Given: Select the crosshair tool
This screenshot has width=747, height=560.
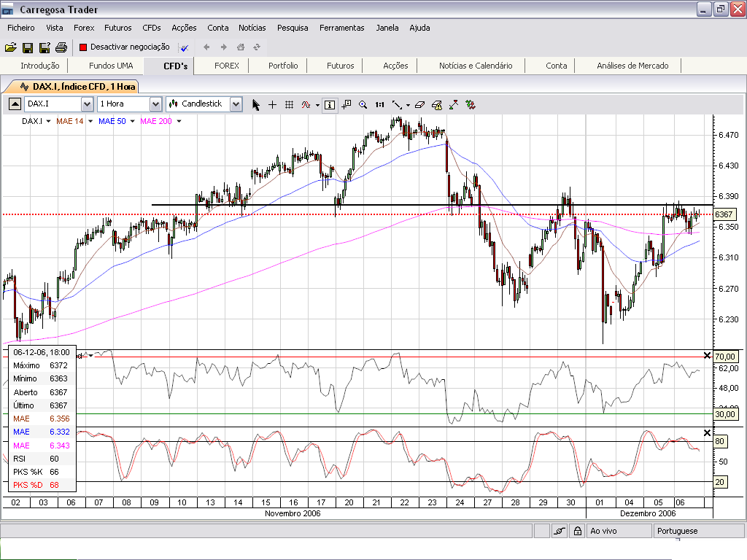Looking at the screenshot, I should pyautogui.click(x=272, y=104).
